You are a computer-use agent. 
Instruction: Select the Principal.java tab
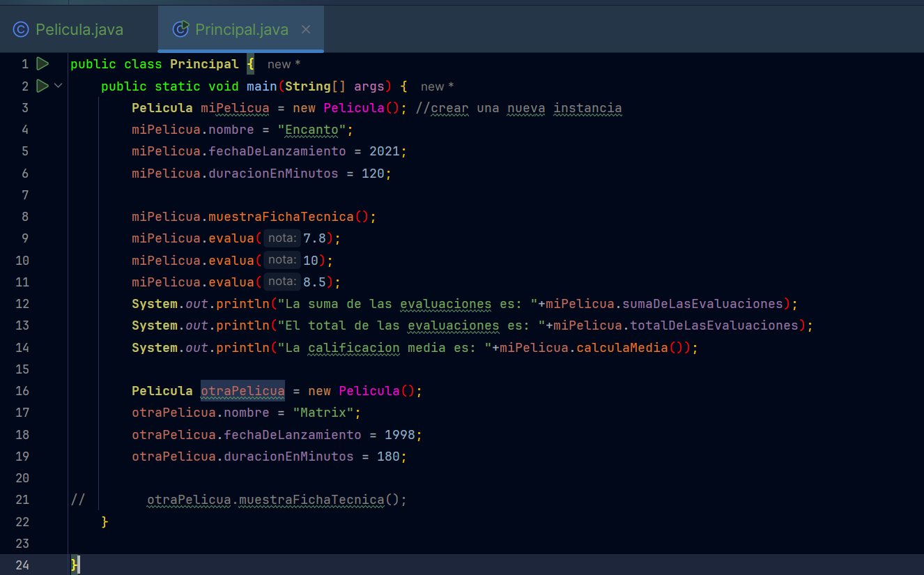241,29
